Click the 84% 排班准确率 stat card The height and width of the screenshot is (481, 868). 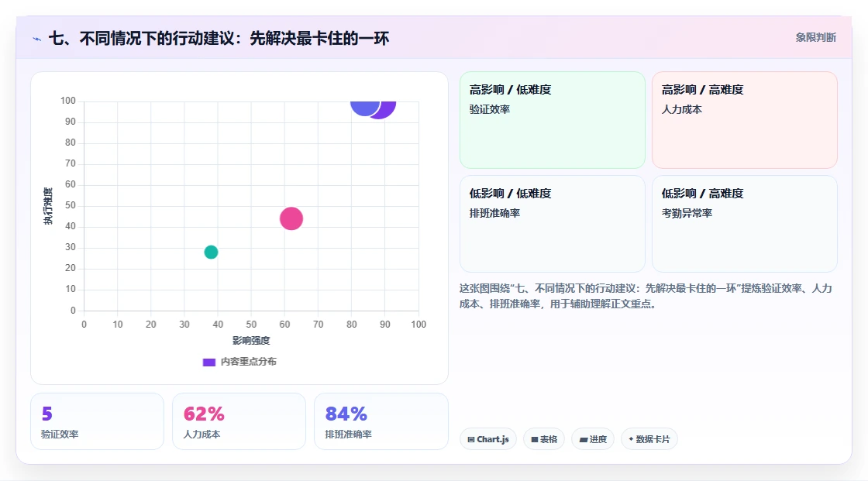click(x=381, y=422)
